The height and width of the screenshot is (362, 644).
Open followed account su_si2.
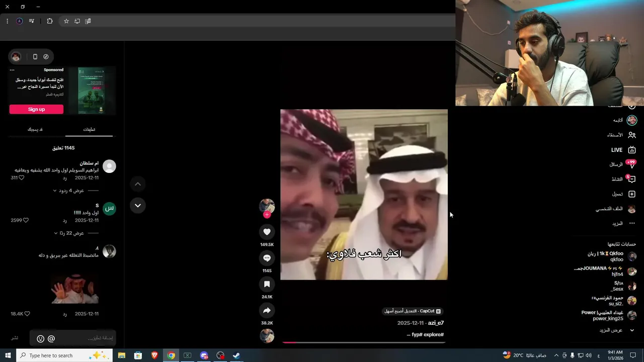click(x=614, y=301)
